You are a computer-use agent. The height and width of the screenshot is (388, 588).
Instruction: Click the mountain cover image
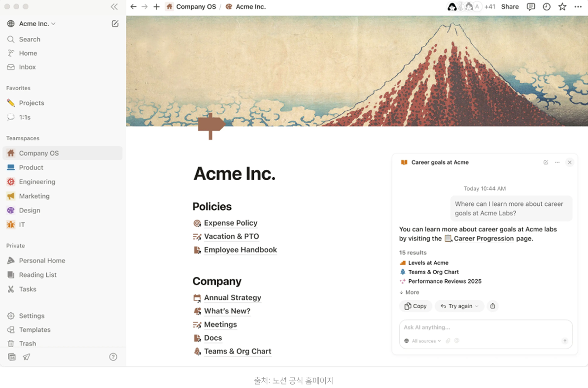(357, 71)
